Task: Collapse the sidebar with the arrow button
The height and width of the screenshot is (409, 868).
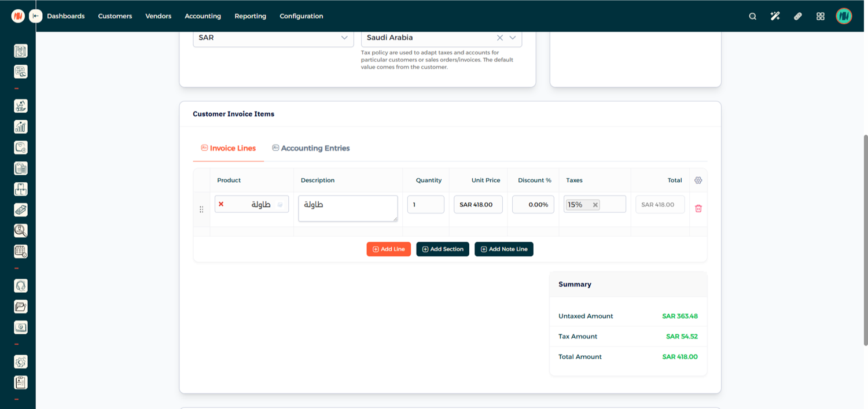Action: (x=36, y=16)
